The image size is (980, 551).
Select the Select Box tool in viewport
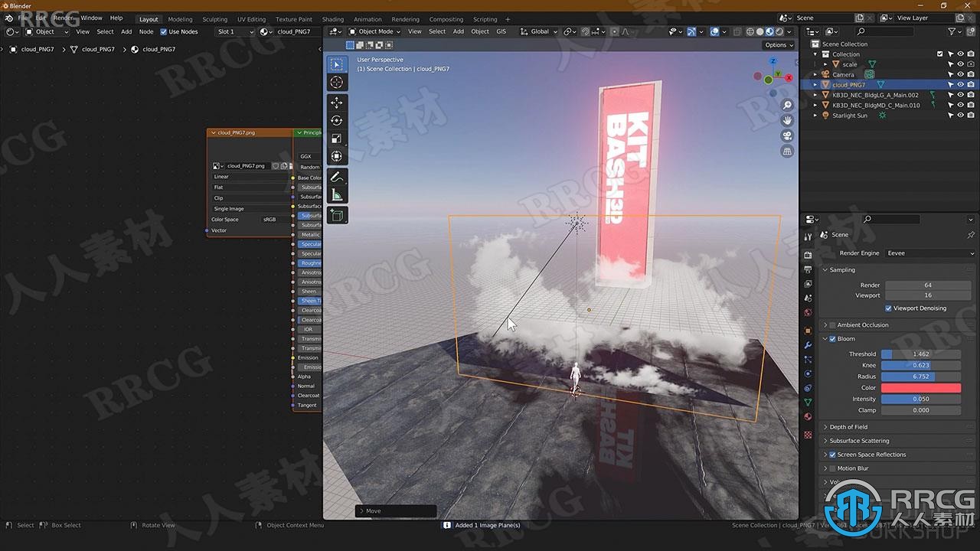pyautogui.click(x=336, y=64)
